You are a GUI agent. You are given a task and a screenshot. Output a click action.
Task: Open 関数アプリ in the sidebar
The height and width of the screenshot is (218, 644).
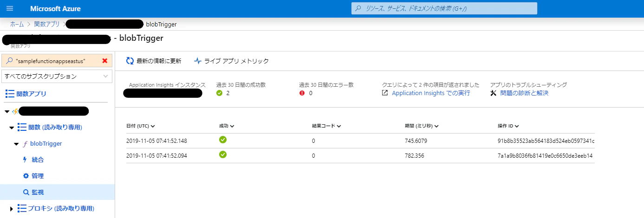[x=31, y=94]
